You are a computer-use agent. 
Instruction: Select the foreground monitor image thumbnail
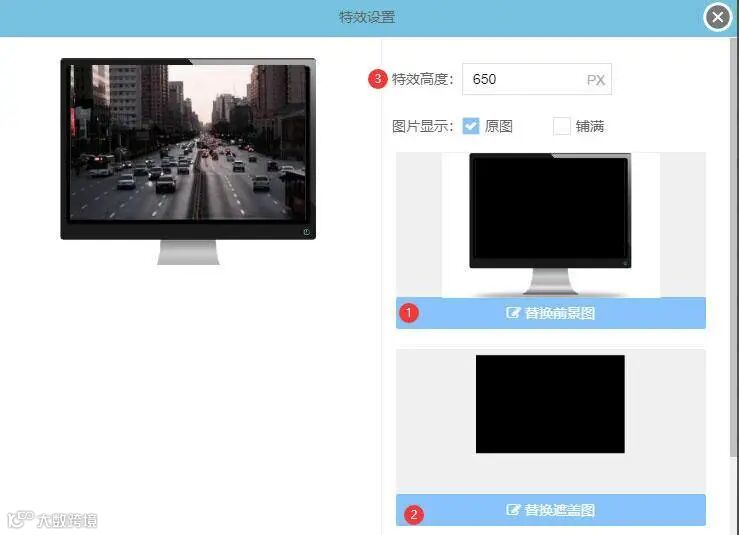tap(551, 225)
